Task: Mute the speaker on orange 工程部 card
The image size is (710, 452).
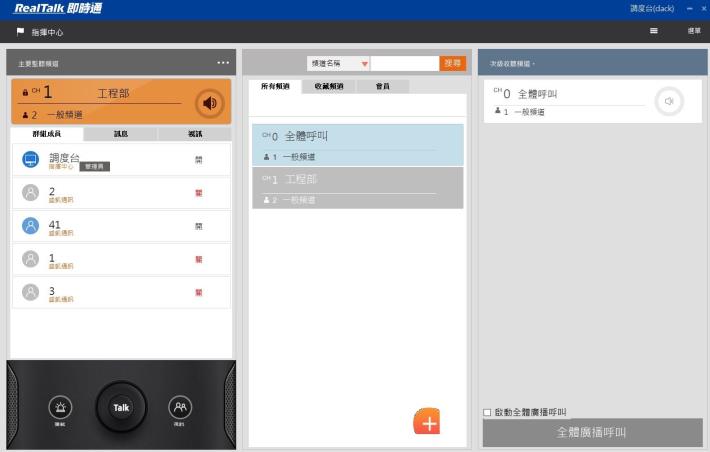Action: pyautogui.click(x=209, y=103)
